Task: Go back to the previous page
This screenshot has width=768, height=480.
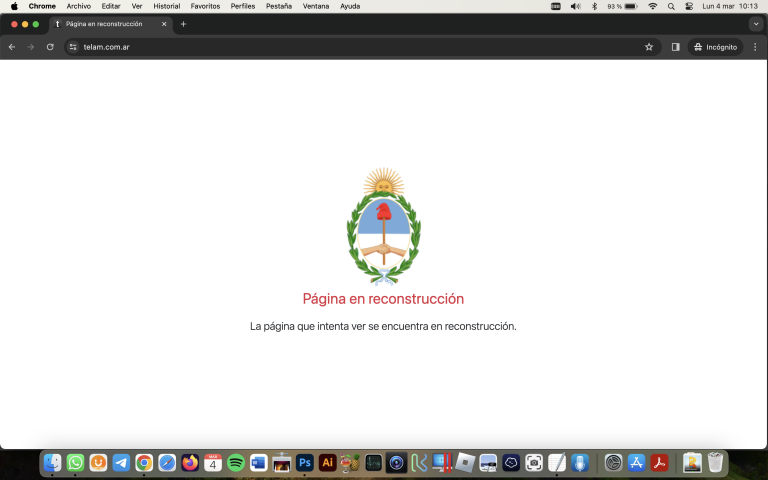Action: pyautogui.click(x=12, y=47)
